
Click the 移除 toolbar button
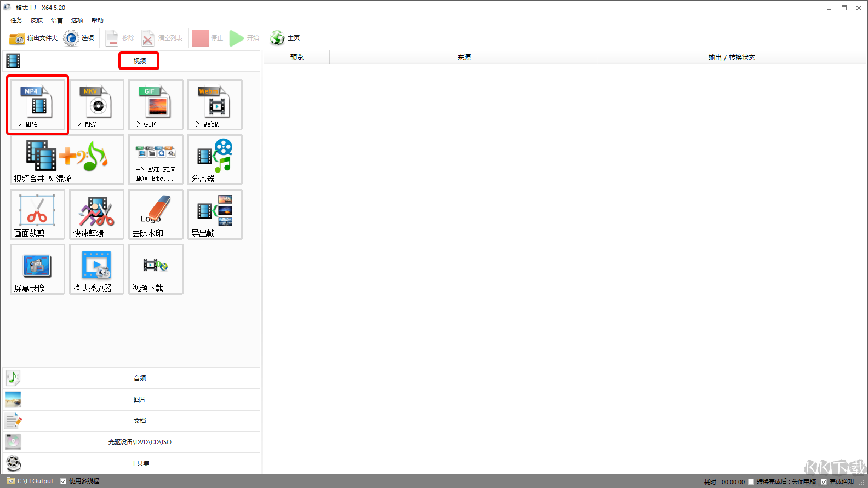(120, 38)
